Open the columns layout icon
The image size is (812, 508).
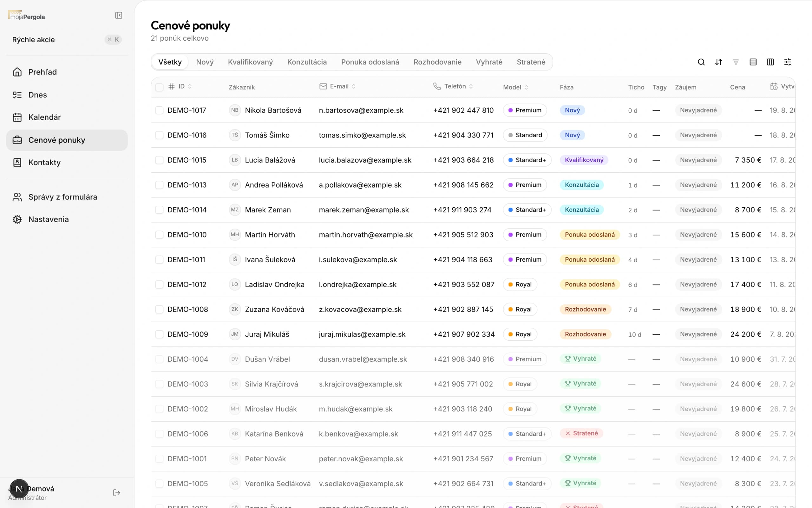(770, 62)
